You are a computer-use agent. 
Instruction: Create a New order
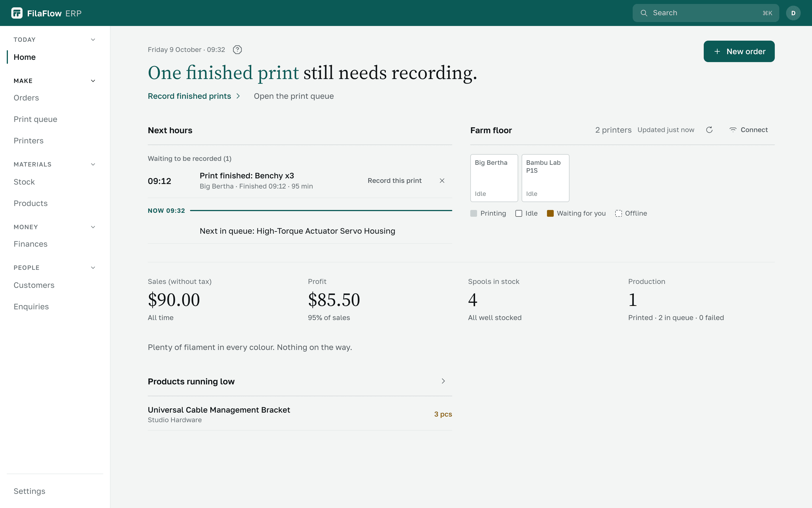pyautogui.click(x=739, y=51)
